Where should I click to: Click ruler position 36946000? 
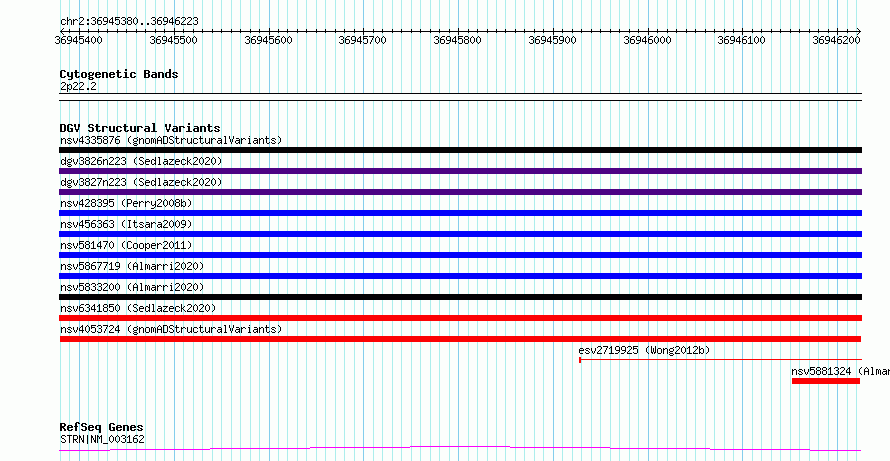[x=647, y=40]
